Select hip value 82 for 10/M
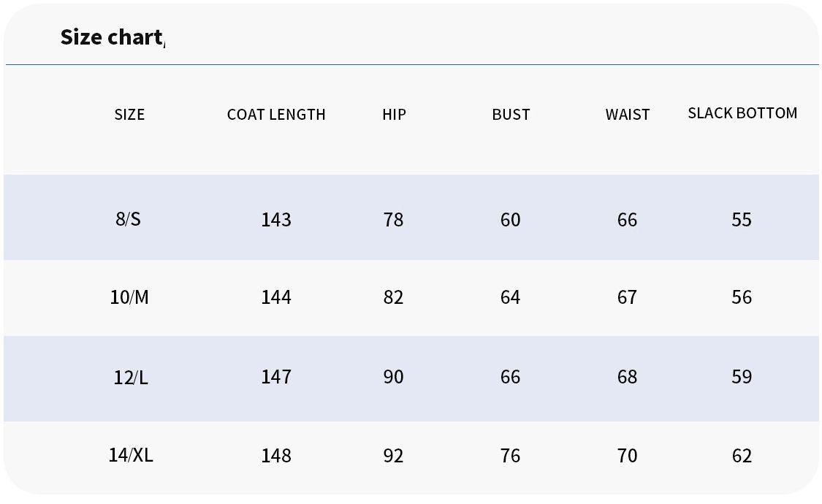 pyautogui.click(x=393, y=297)
